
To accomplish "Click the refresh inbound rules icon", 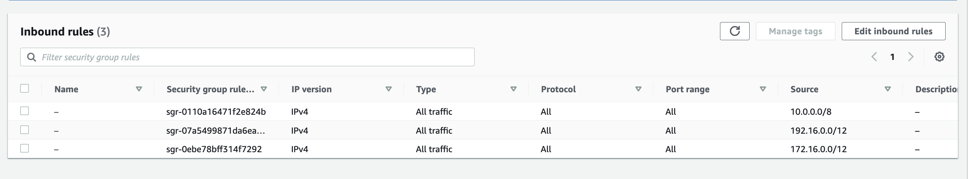I will pos(734,31).
